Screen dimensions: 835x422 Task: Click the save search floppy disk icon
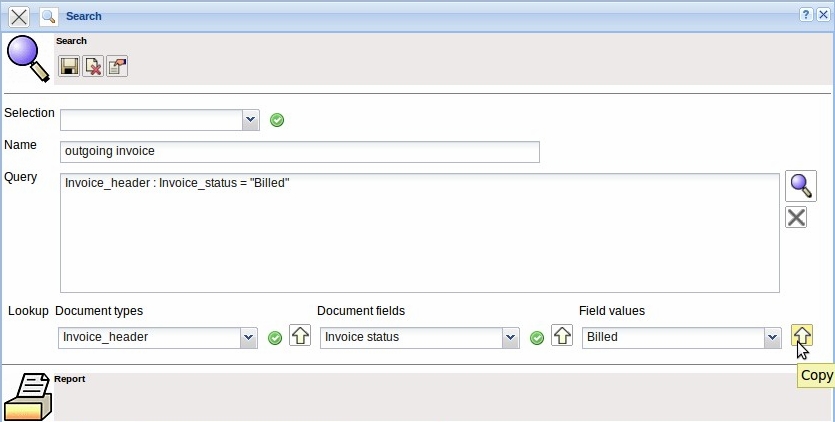tap(69, 66)
